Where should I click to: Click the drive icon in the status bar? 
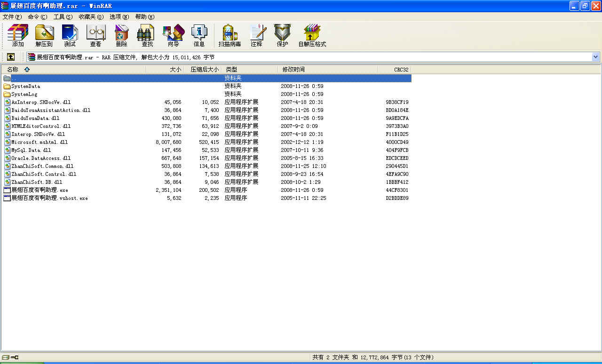(5, 357)
